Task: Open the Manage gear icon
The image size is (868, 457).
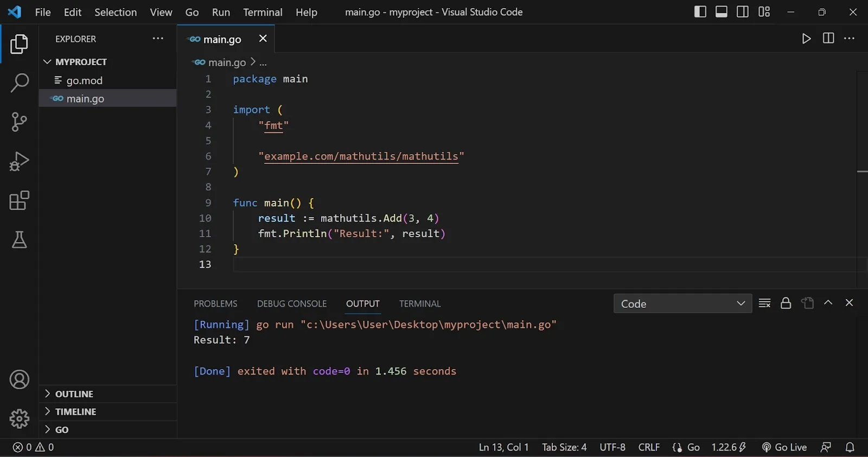Action: pos(19,418)
